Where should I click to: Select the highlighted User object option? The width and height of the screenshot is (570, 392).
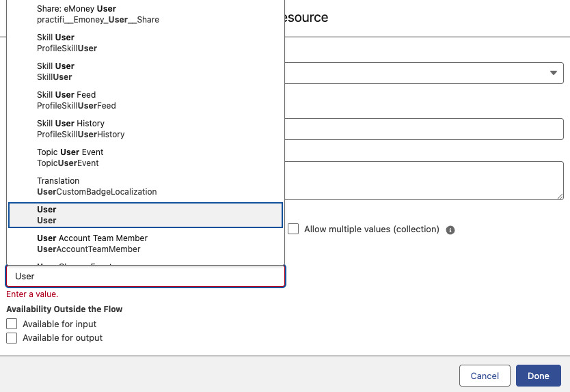pyautogui.click(x=145, y=215)
